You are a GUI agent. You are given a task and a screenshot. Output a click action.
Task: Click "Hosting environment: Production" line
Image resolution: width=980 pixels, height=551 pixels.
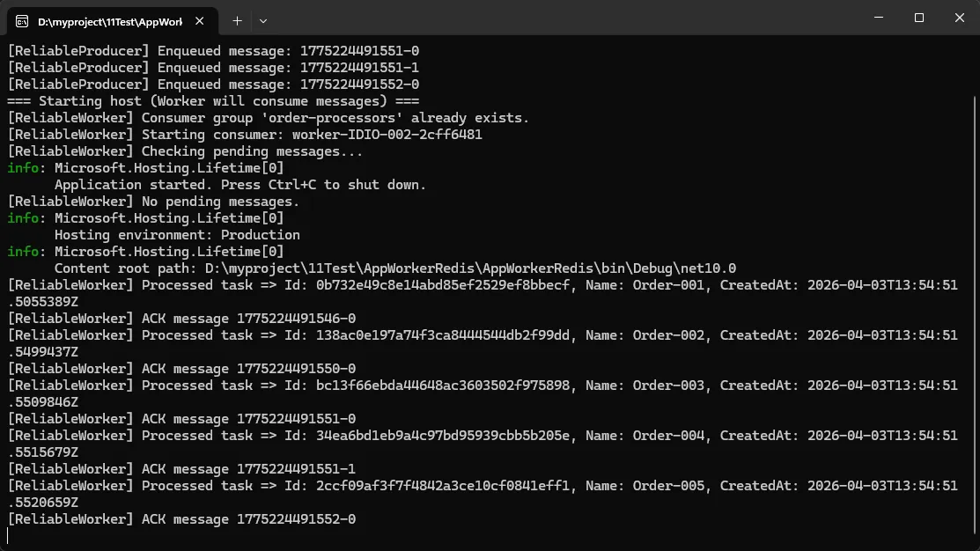coord(177,235)
